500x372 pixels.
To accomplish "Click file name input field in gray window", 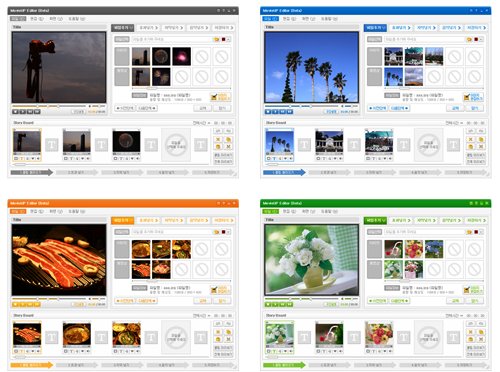I will [172, 39].
